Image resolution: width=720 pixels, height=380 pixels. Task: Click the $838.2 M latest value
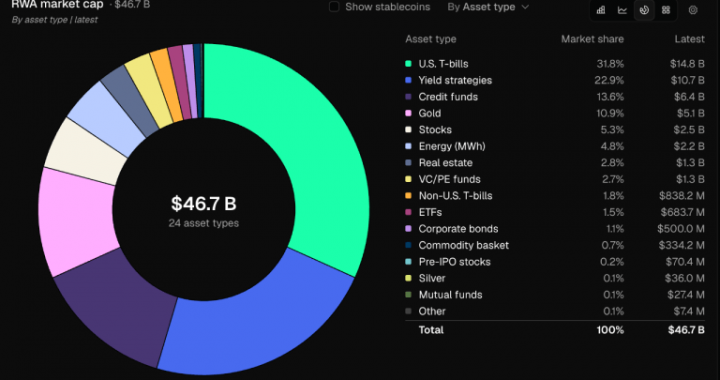pos(682,196)
